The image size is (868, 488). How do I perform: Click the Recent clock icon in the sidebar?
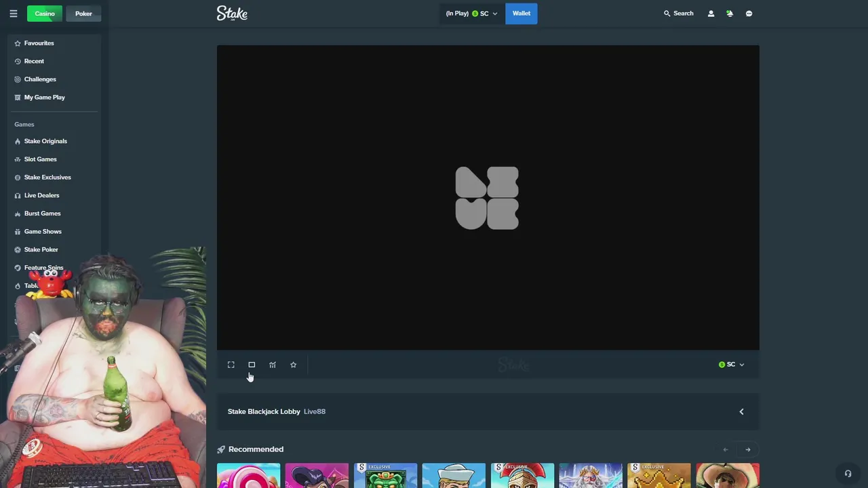pyautogui.click(x=18, y=61)
